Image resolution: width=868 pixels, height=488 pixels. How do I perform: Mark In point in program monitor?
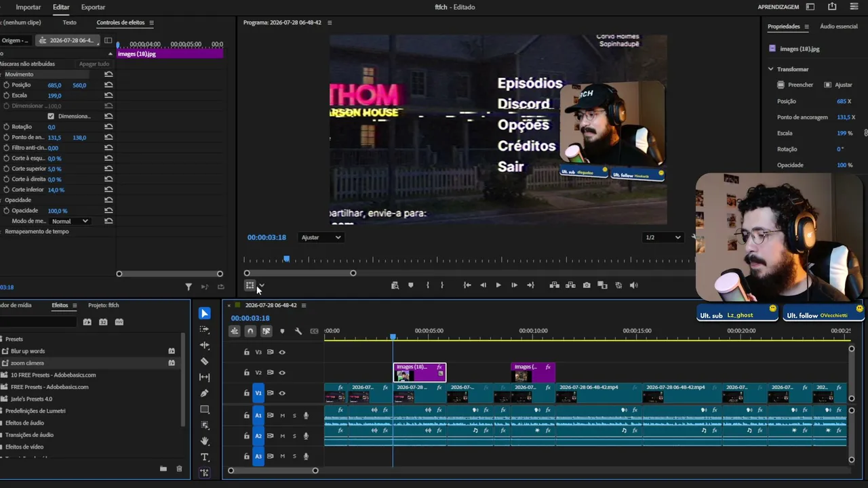click(427, 285)
